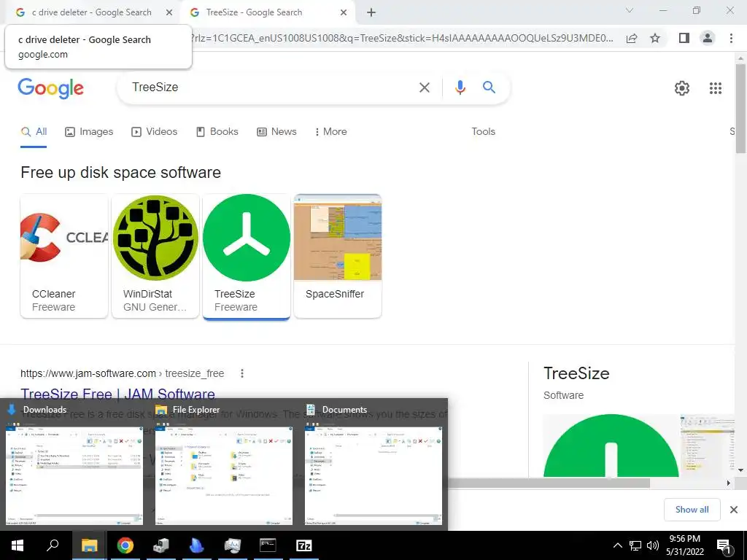Open the Chrome three-dot menu

731,38
